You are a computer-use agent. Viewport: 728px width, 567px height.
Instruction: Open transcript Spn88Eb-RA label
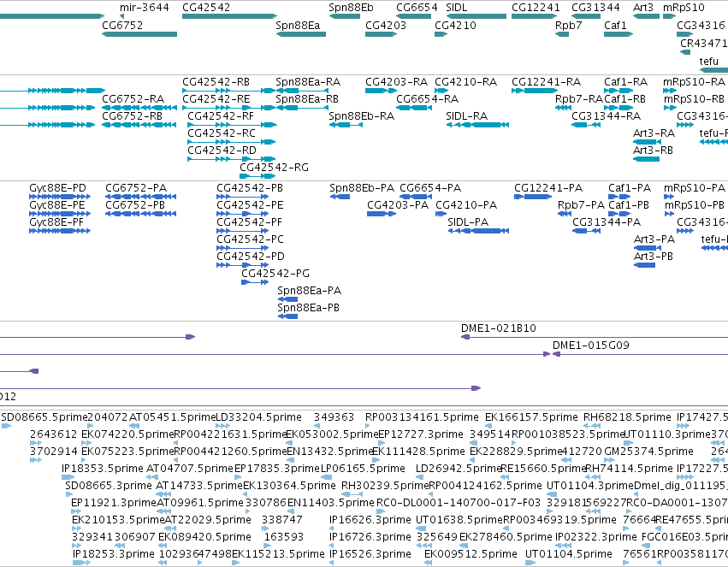[361, 116]
